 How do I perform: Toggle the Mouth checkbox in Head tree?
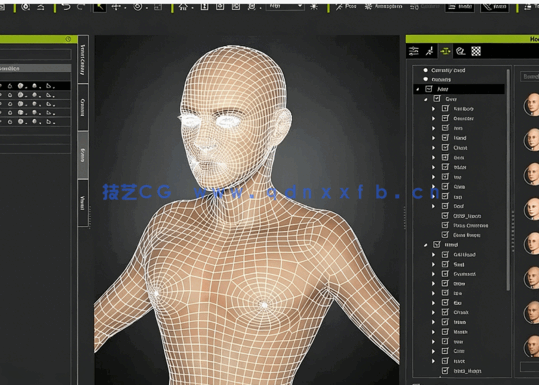(445, 332)
